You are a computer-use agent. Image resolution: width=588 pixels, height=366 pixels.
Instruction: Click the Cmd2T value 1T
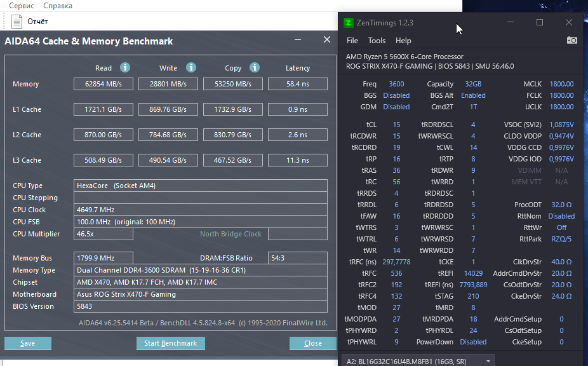473,107
